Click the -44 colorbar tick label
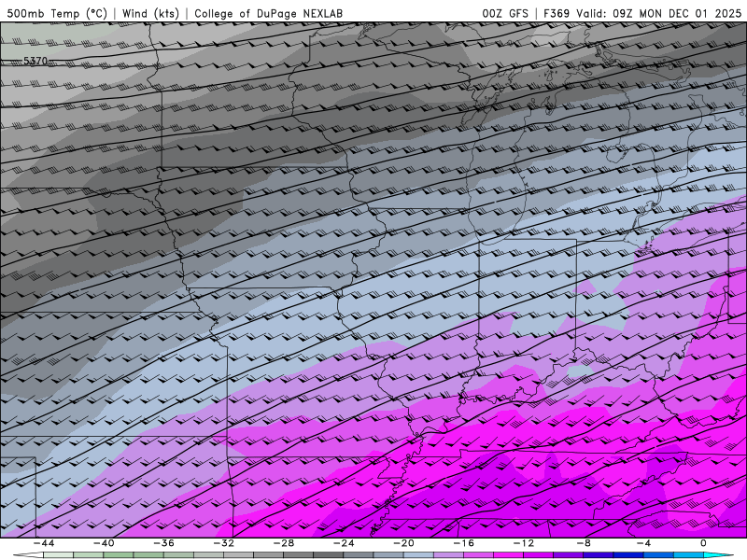 tap(43, 543)
